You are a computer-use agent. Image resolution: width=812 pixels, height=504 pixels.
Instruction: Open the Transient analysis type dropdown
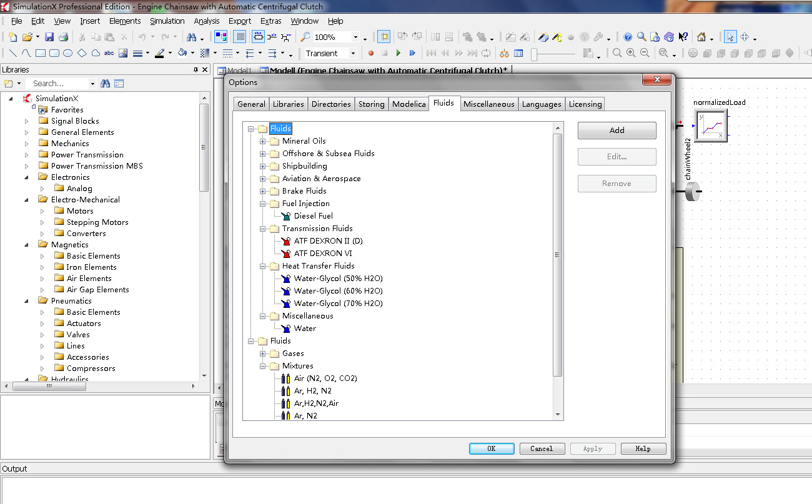point(354,53)
